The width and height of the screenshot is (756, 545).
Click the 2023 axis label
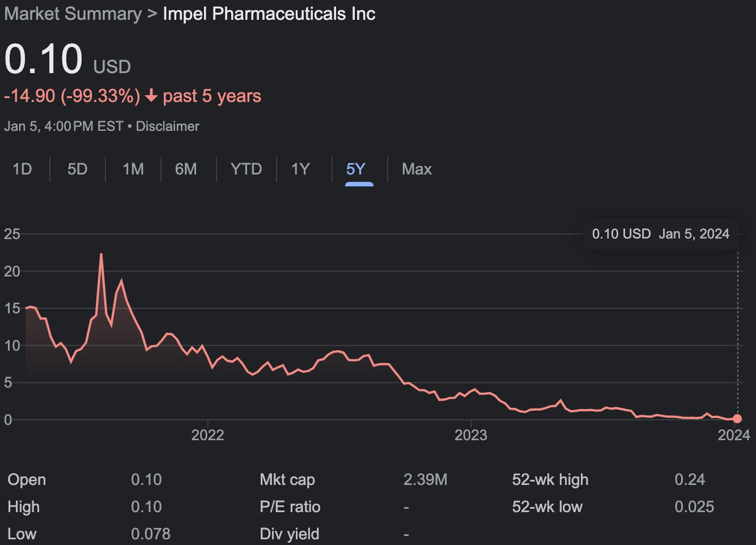click(472, 435)
